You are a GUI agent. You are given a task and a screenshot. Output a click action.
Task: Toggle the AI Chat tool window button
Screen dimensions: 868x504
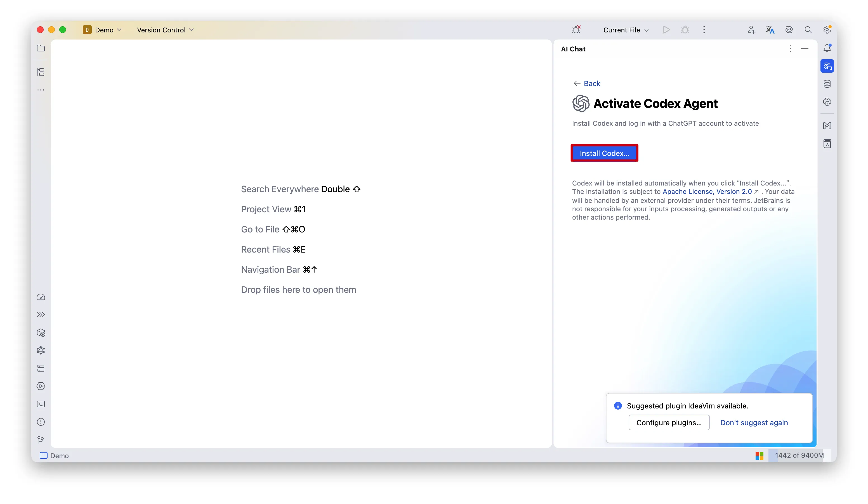827,66
